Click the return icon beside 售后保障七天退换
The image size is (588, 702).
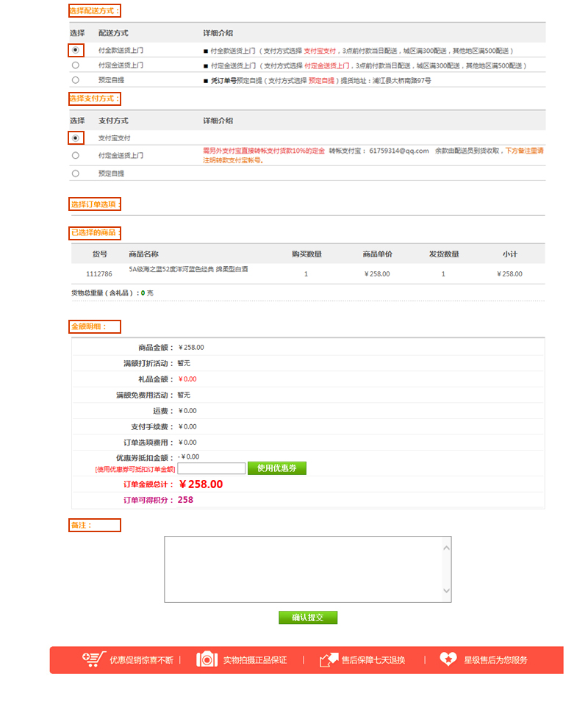(x=329, y=659)
